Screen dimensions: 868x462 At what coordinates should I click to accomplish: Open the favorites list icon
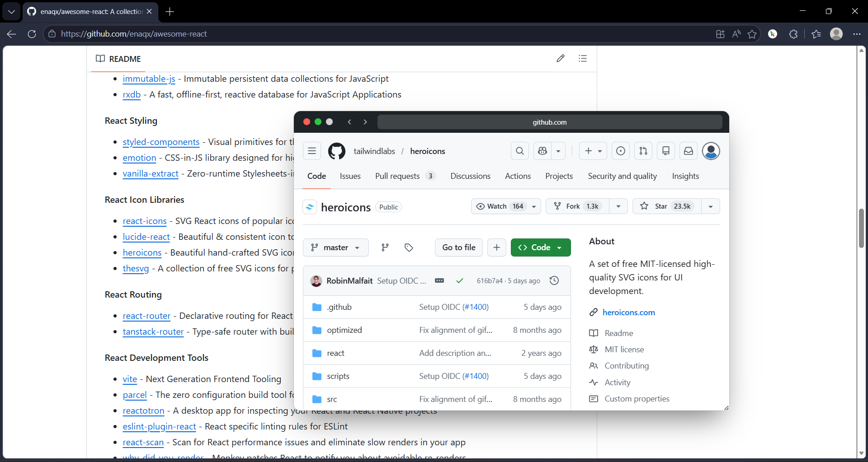816,34
